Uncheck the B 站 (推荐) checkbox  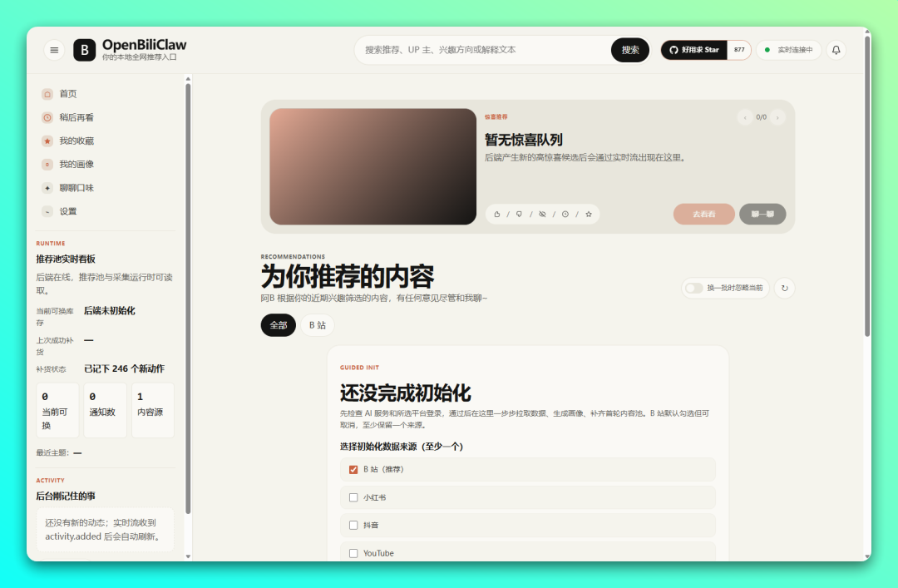tap(353, 469)
